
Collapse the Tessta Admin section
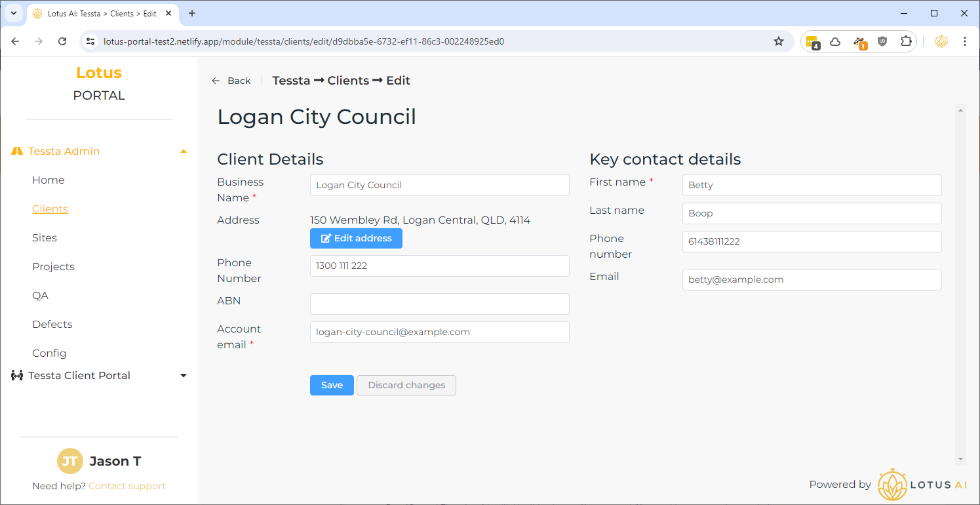(184, 151)
